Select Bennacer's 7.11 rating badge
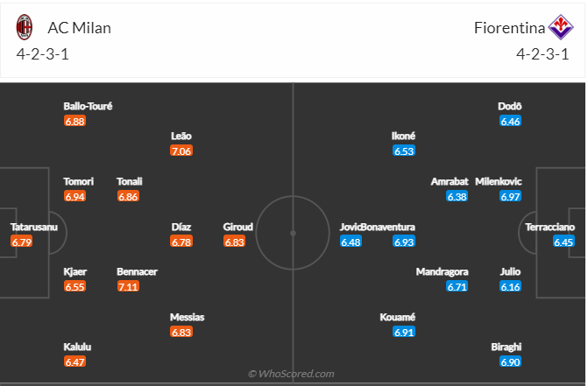 pyautogui.click(x=128, y=286)
